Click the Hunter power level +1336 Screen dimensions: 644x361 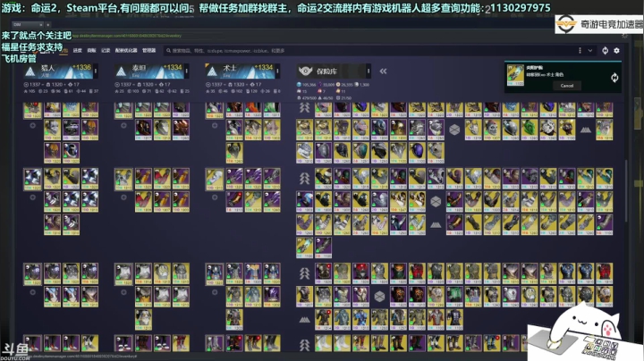[x=81, y=67]
